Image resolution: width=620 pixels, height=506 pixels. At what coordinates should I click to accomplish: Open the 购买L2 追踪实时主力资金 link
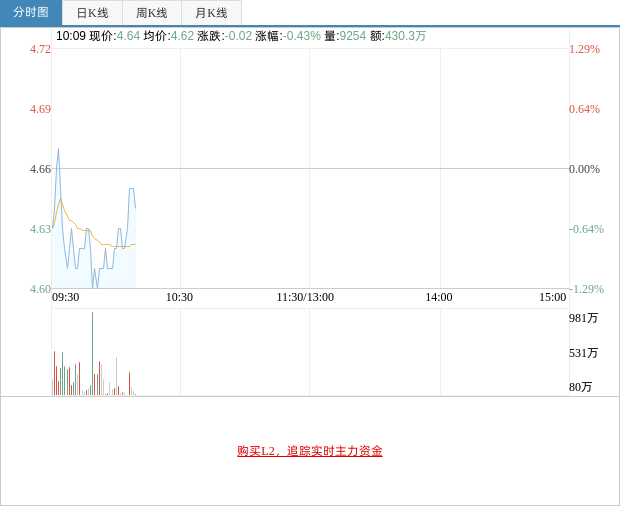[x=310, y=451]
